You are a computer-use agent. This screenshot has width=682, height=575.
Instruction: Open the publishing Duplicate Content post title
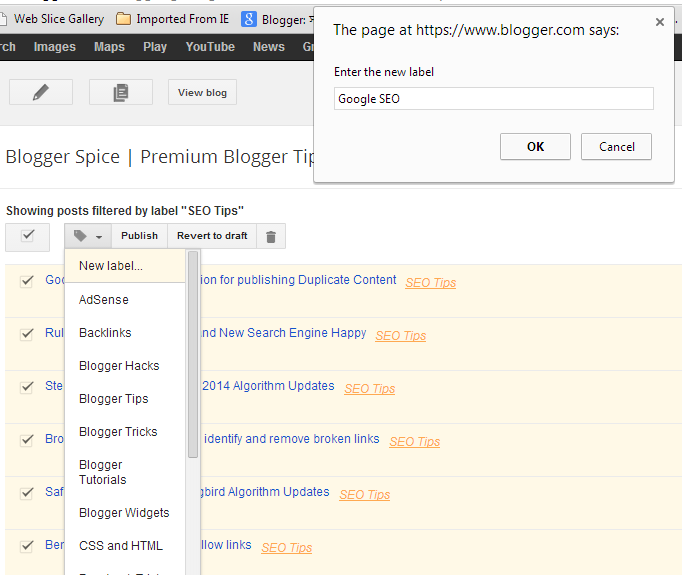pos(298,280)
